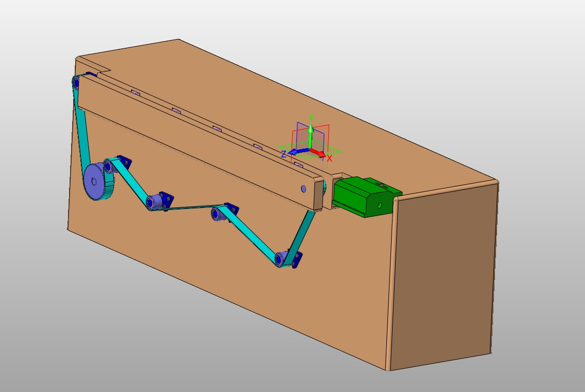Click the first purple slot on beam top
Image resolution: width=585 pixels, height=392 pixels.
136,93
